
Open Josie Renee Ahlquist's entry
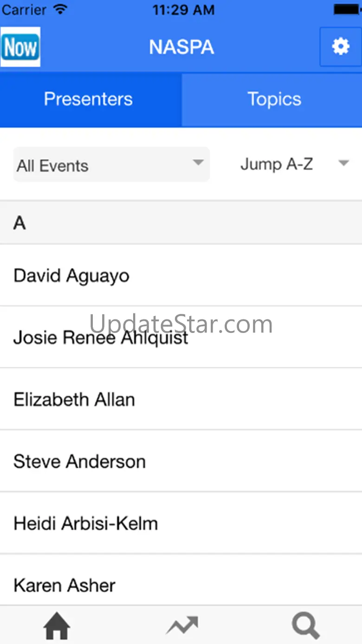[101, 338]
